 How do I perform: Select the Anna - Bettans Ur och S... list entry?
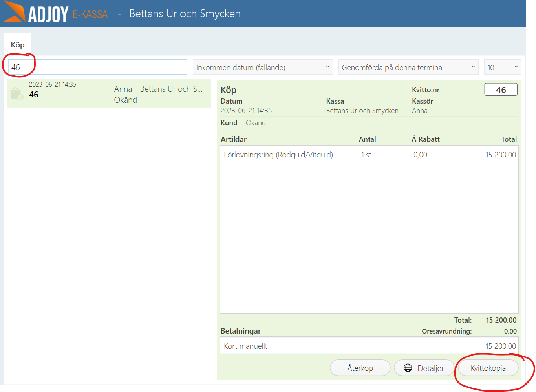pos(158,89)
